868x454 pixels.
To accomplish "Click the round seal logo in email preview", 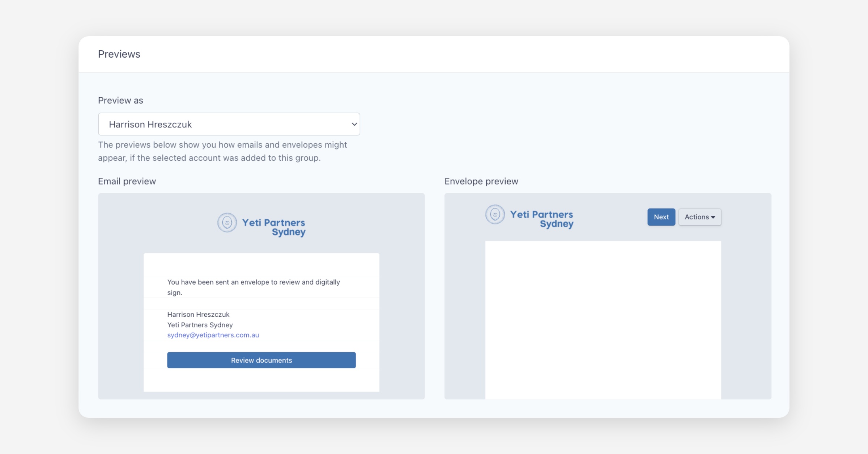I will click(x=227, y=222).
